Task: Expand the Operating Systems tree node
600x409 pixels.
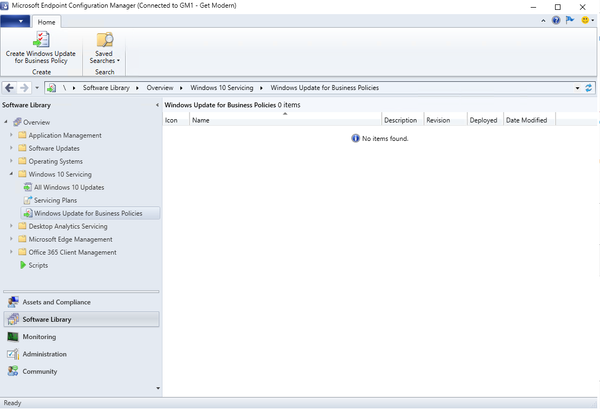Action: coord(11,161)
